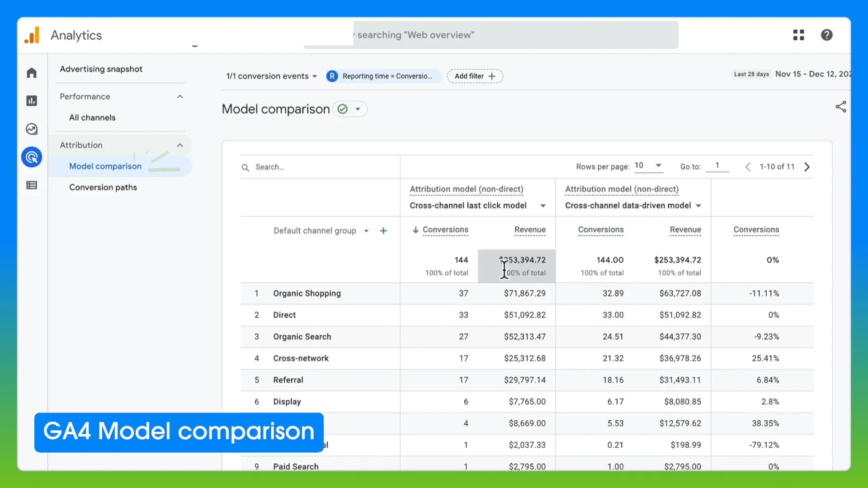Select Conversion paths in the sidebar
868x488 pixels.
pyautogui.click(x=103, y=187)
